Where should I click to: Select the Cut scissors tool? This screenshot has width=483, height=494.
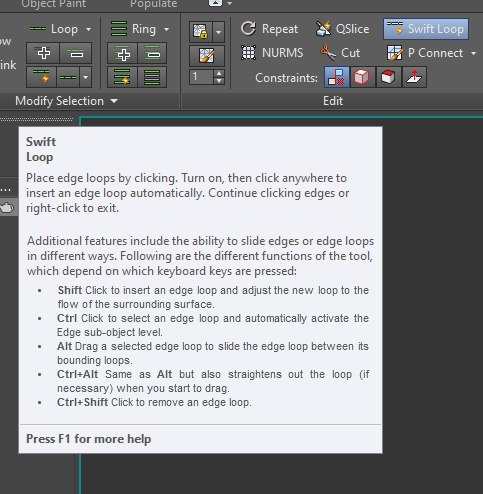tap(340, 53)
